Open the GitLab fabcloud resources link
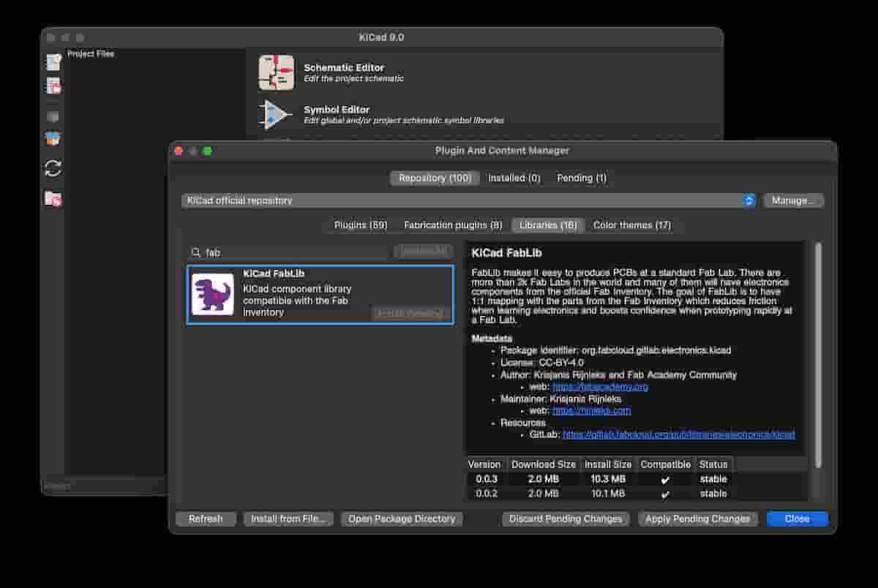 [x=678, y=434]
